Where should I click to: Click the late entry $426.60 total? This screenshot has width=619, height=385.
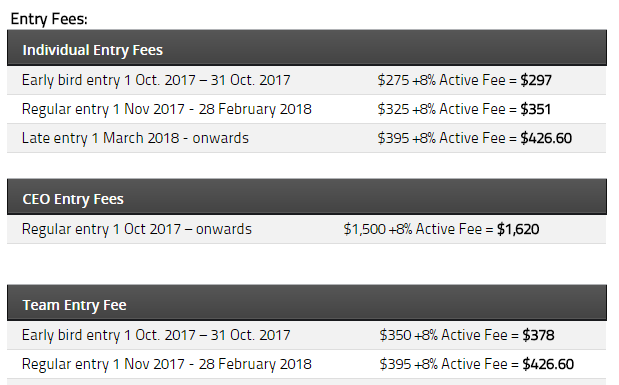click(546, 138)
